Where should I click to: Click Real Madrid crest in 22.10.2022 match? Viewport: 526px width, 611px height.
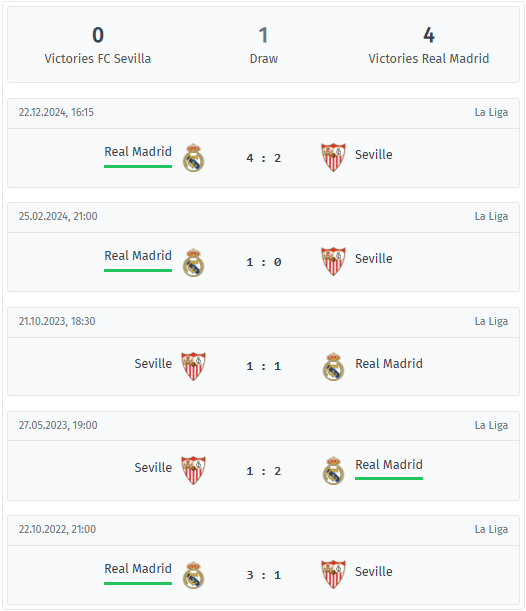[193, 575]
